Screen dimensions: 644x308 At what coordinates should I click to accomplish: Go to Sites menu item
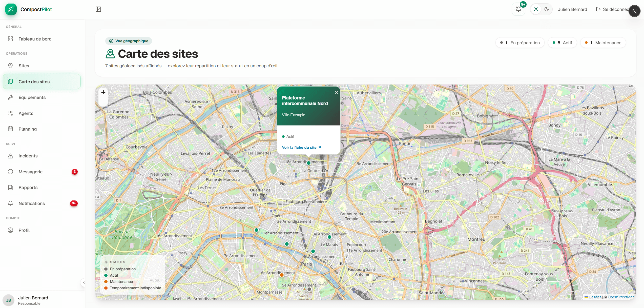point(42,66)
